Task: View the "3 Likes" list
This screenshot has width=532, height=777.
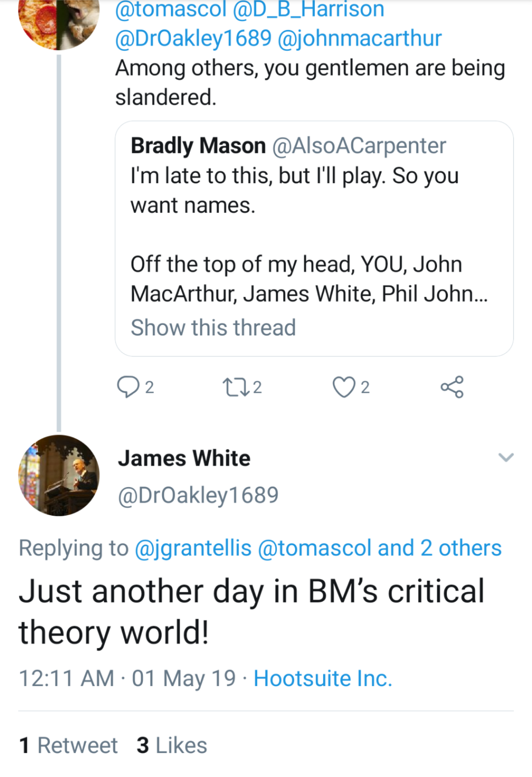Action: tap(172, 745)
